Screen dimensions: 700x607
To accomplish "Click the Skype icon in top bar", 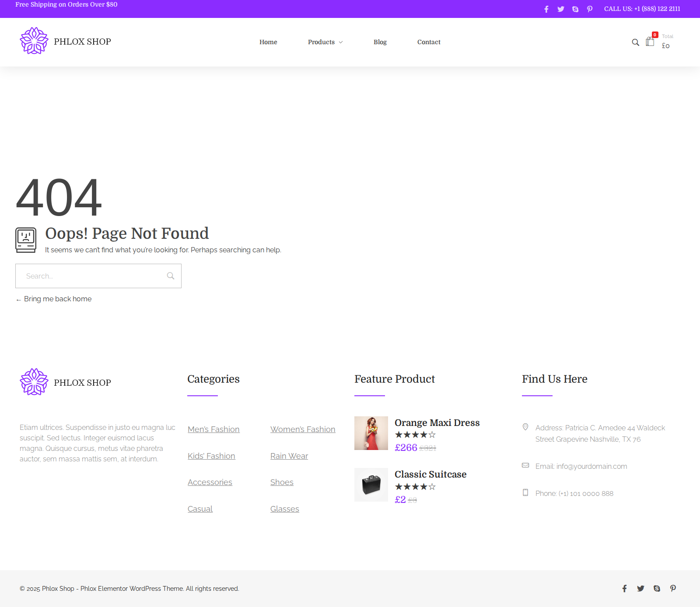I will tap(575, 9).
